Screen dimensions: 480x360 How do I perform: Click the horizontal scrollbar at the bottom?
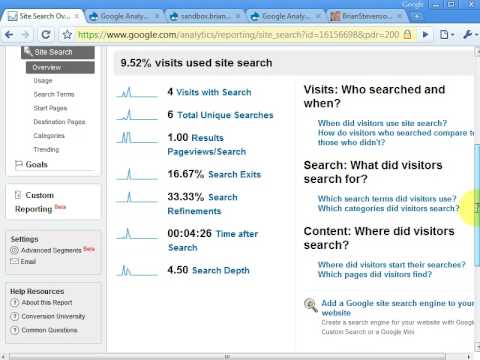point(227,356)
